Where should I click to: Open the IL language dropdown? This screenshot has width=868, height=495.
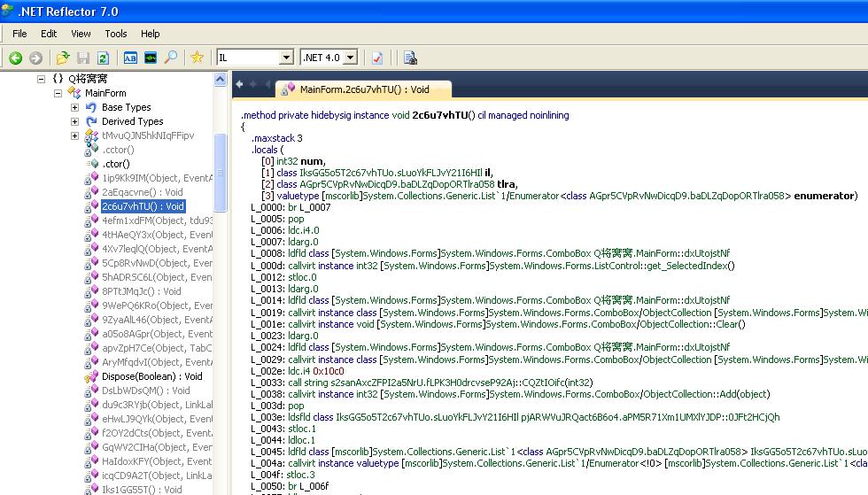pyautogui.click(x=285, y=57)
